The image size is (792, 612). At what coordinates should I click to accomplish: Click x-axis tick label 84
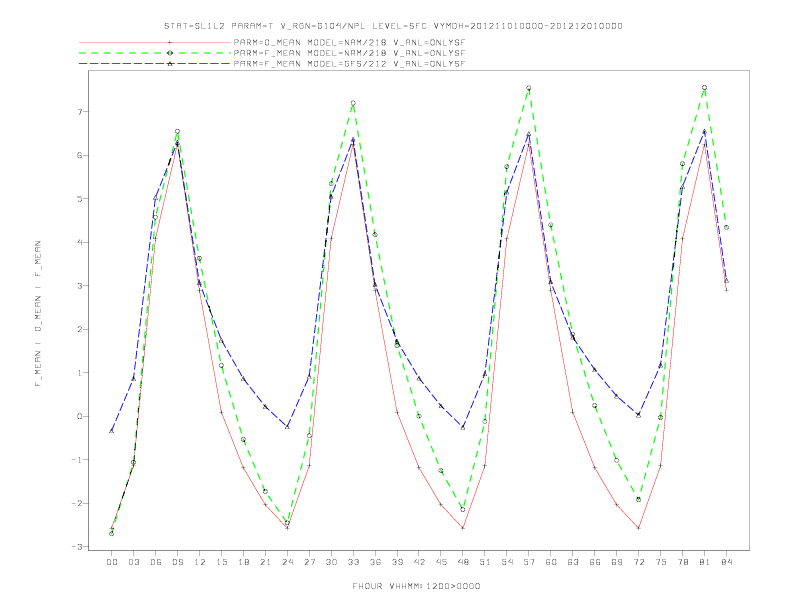727,562
